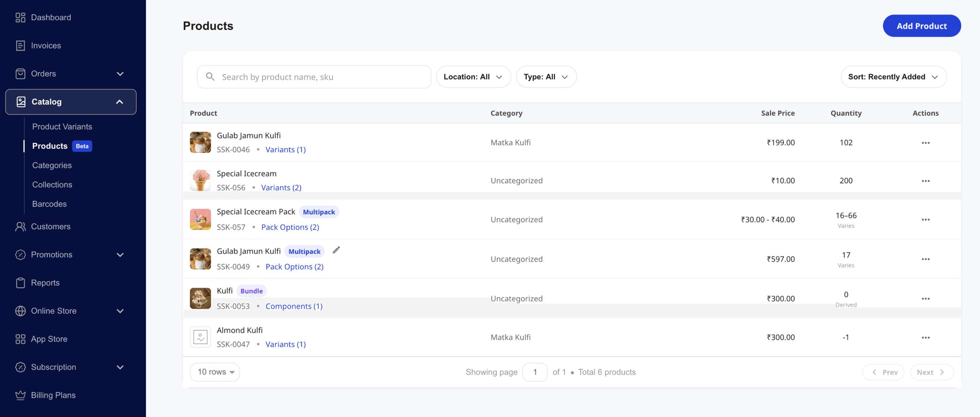Click the Next pagination button

click(x=932, y=372)
